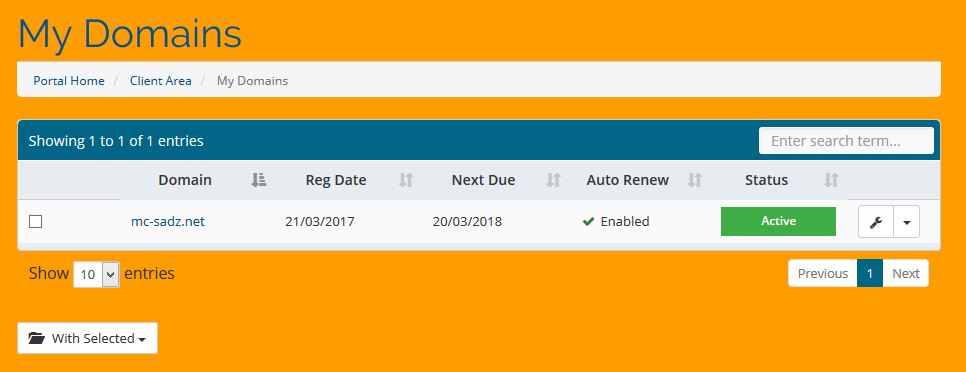The image size is (966, 372).
Task: Click the folder icon in With Selected
Action: pyautogui.click(x=37, y=338)
